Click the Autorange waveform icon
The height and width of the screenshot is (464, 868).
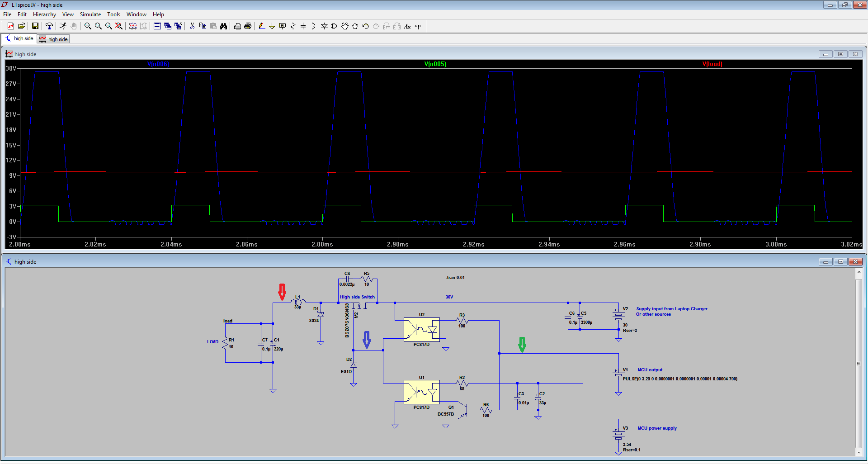pyautogui.click(x=133, y=26)
